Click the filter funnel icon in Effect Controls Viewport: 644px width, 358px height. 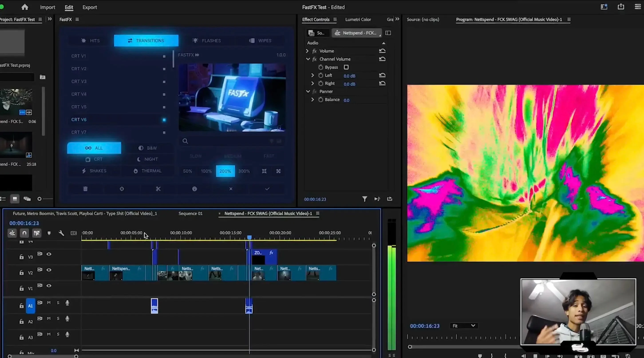[365, 199]
